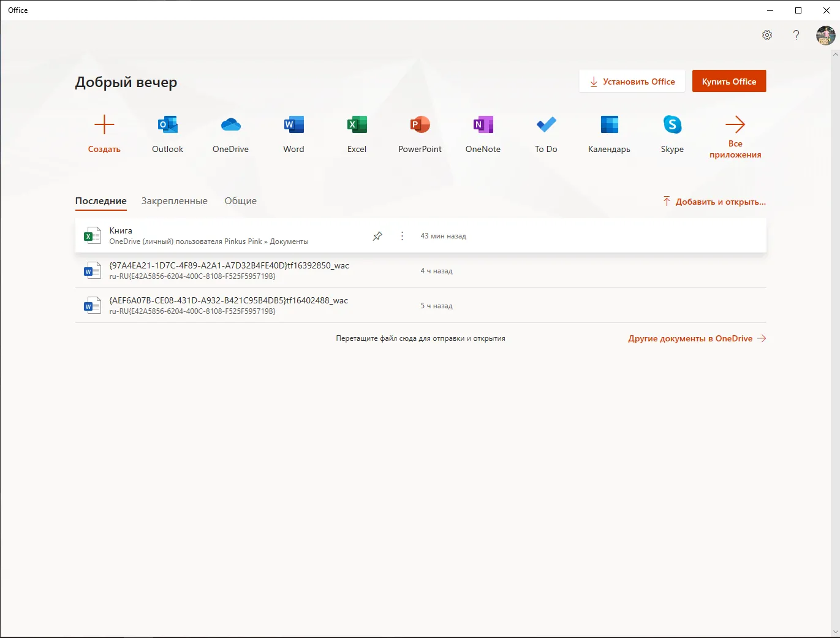Click the Установить Office button
The height and width of the screenshot is (638, 840).
pyautogui.click(x=632, y=82)
